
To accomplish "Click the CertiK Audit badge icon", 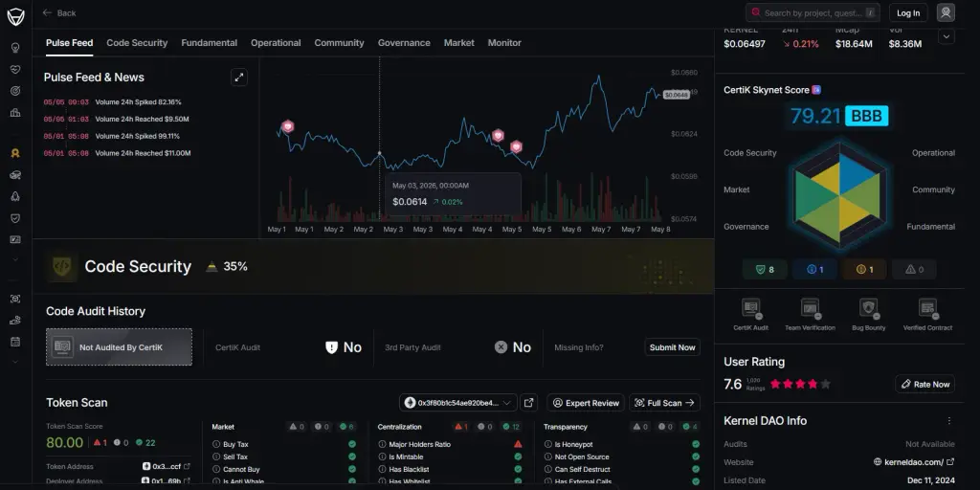I will [x=750, y=308].
